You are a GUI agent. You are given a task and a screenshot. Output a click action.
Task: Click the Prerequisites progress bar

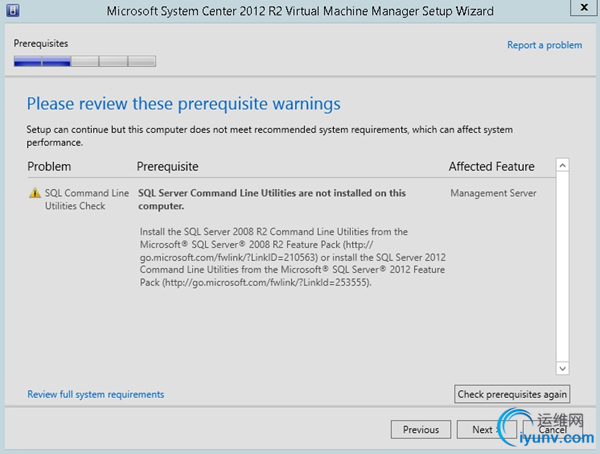pyautogui.click(x=85, y=61)
